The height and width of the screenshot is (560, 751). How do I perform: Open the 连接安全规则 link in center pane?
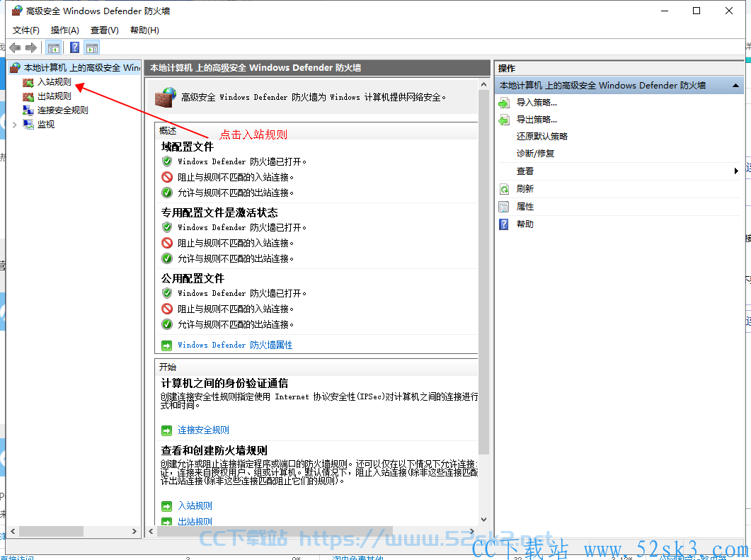pyautogui.click(x=204, y=430)
